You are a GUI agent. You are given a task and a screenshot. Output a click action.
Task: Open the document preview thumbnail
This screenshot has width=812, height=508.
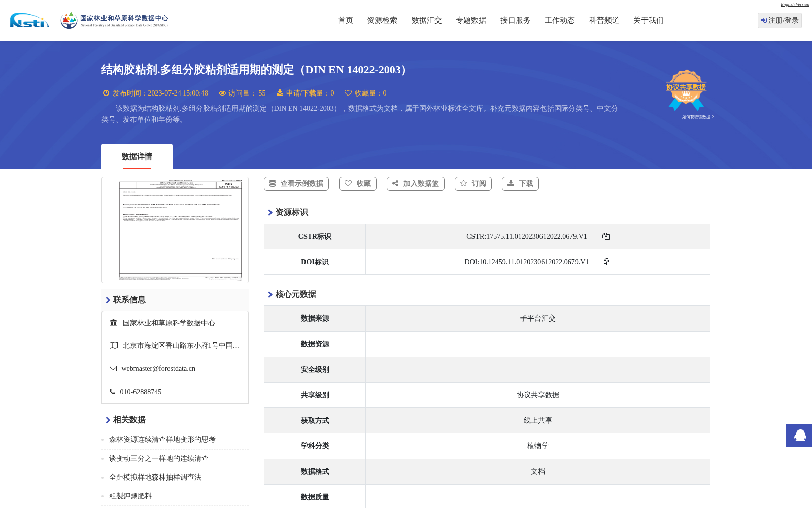[175, 230]
